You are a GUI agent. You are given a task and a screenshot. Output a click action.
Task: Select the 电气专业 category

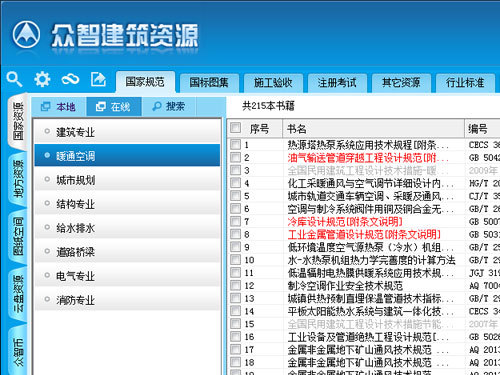pos(127,276)
